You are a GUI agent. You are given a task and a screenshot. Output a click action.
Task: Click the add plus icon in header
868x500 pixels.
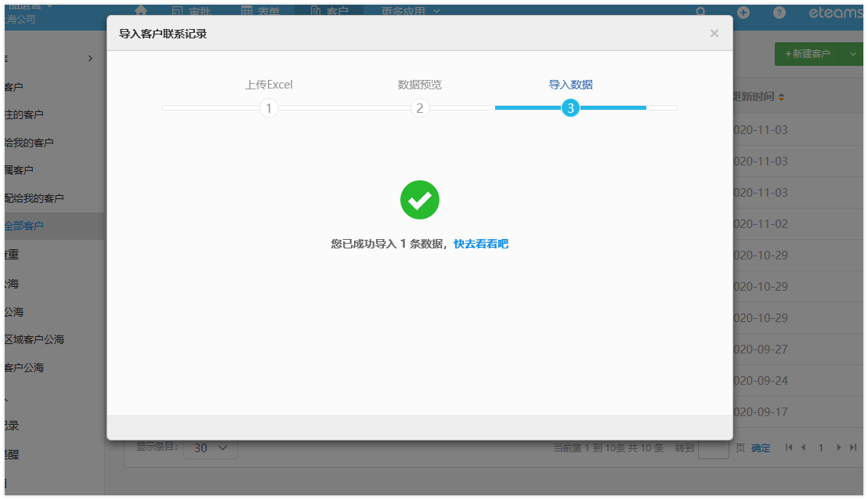pyautogui.click(x=743, y=13)
